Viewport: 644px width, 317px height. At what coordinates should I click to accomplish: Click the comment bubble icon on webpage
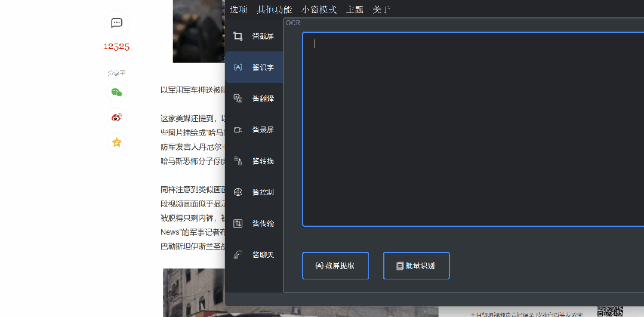point(116,23)
